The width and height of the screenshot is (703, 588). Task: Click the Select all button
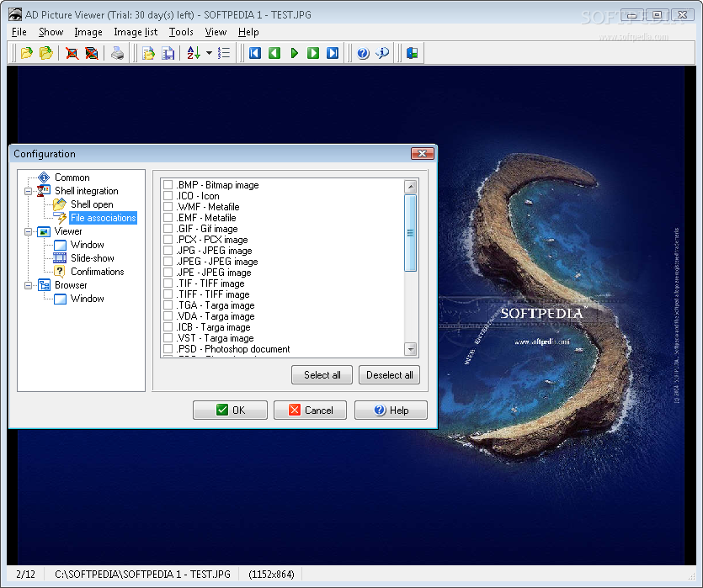tap(322, 375)
